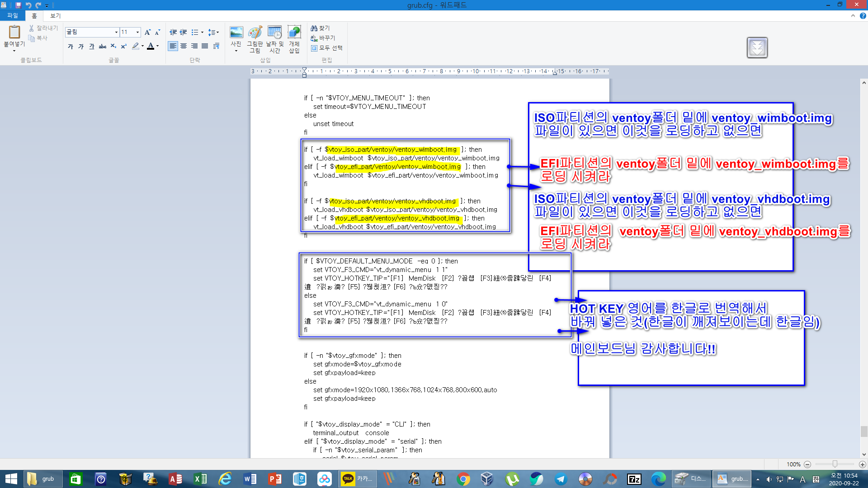
Task: Open Word from the taskbar
Action: click(x=250, y=479)
